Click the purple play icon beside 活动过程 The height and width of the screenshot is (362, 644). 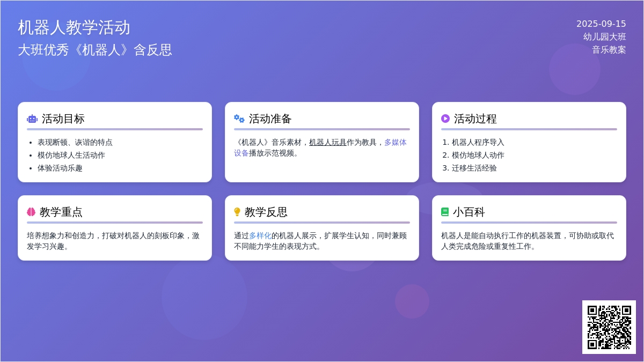pyautogui.click(x=445, y=119)
